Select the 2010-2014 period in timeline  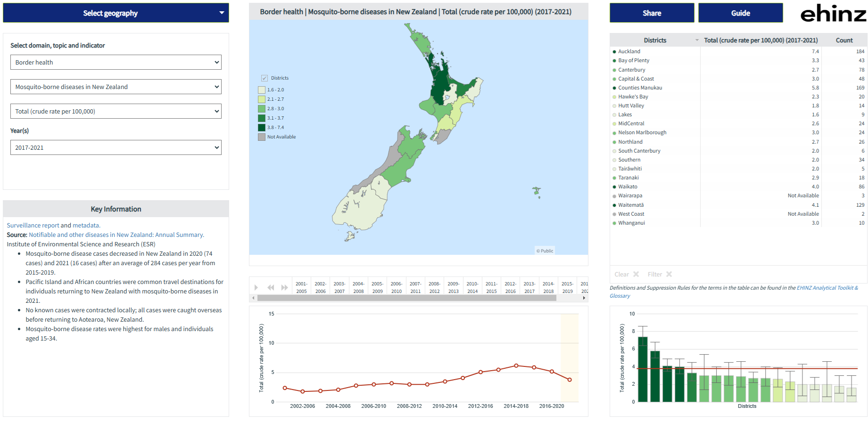pos(472,287)
